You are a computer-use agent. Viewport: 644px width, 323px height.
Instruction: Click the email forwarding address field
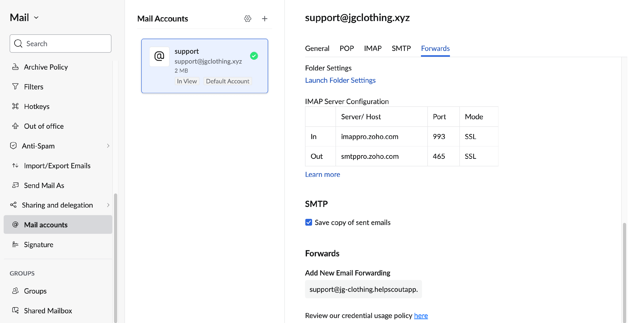pyautogui.click(x=363, y=289)
